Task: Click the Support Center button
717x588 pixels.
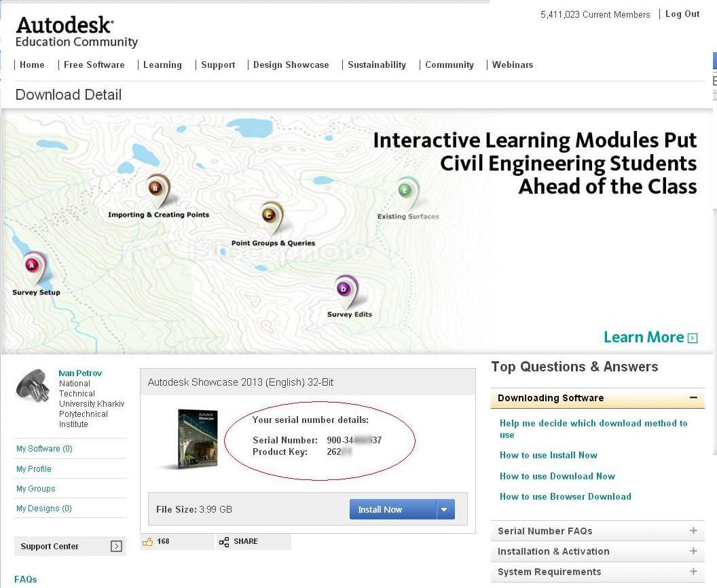Action: [x=70, y=547]
